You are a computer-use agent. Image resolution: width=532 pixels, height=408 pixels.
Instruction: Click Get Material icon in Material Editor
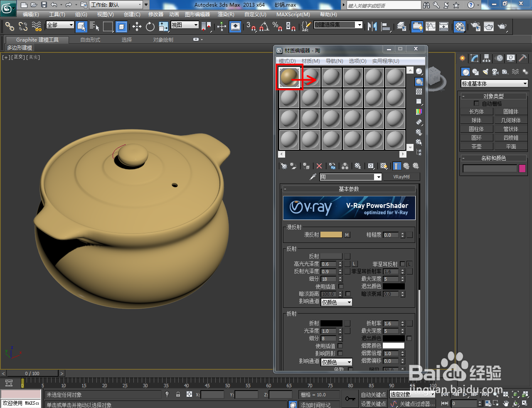[284, 166]
